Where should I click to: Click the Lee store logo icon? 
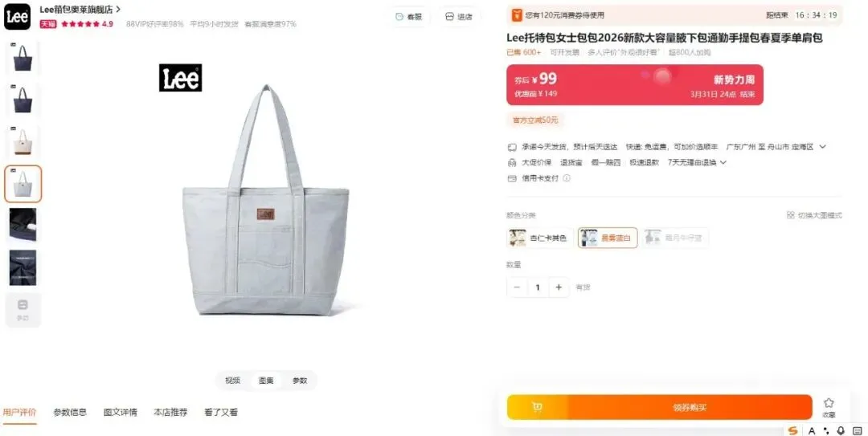(17, 17)
